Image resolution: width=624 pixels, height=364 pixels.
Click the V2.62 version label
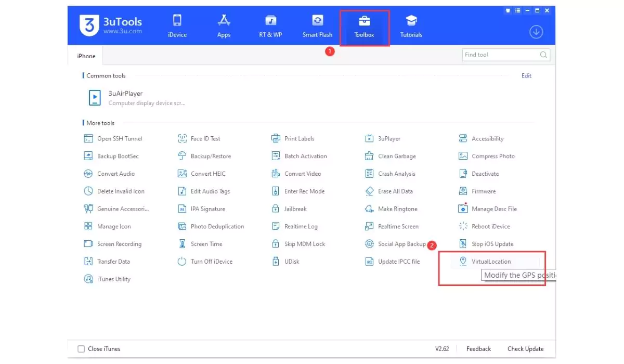[x=442, y=349]
